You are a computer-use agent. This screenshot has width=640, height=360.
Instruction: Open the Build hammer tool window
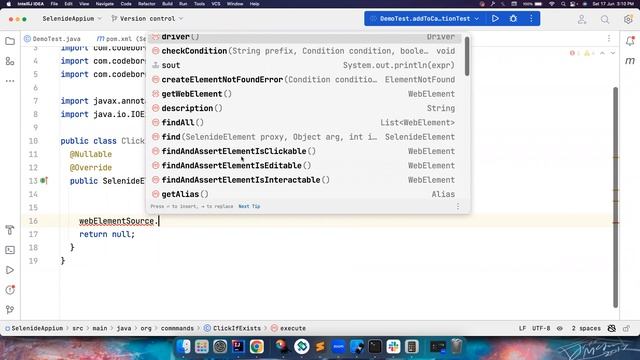click(10, 230)
